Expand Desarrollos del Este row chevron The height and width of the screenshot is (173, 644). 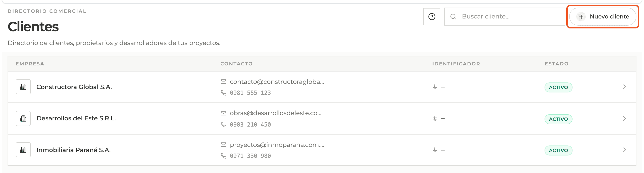pos(625,118)
